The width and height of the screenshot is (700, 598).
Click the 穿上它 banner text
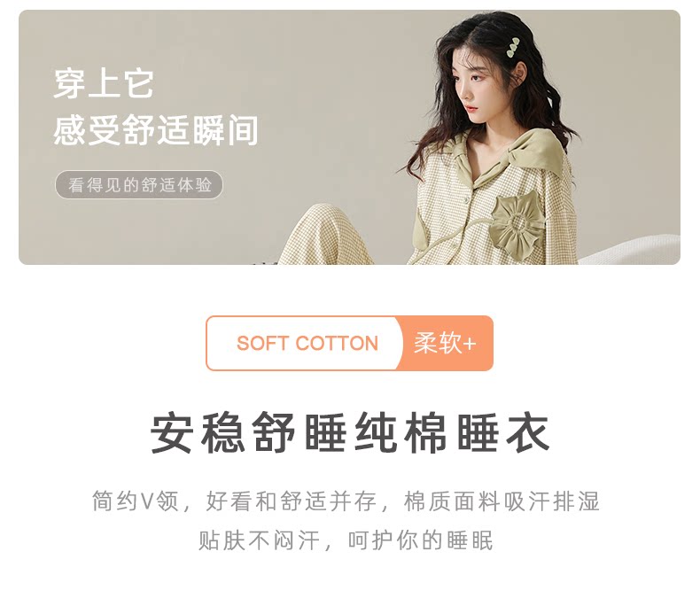104,83
